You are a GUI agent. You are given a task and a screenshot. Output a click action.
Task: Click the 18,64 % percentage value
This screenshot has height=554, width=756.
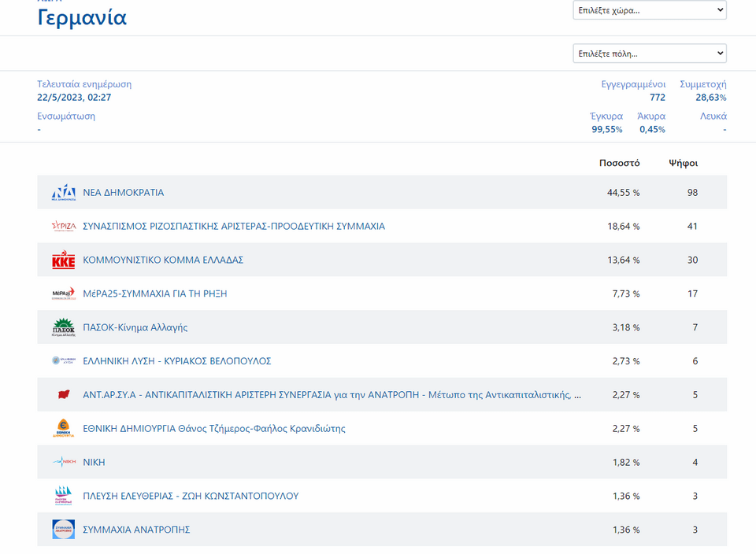pos(624,226)
